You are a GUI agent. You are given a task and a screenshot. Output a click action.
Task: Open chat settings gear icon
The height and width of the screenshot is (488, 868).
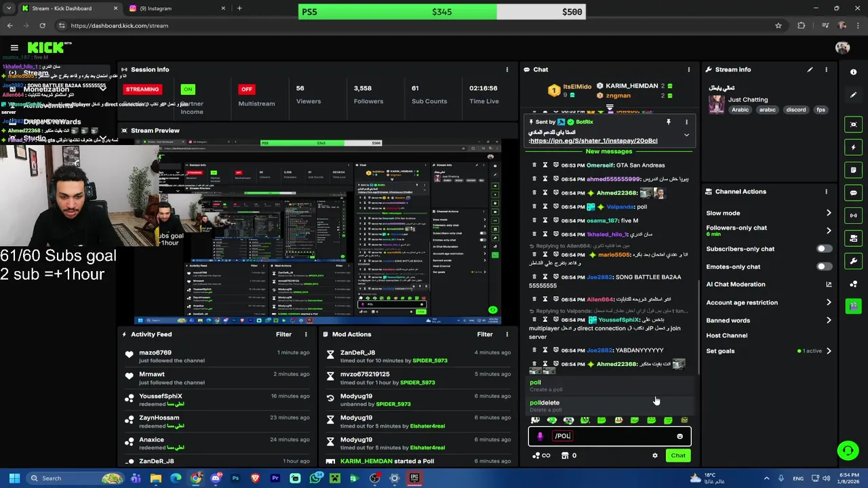[655, 455]
